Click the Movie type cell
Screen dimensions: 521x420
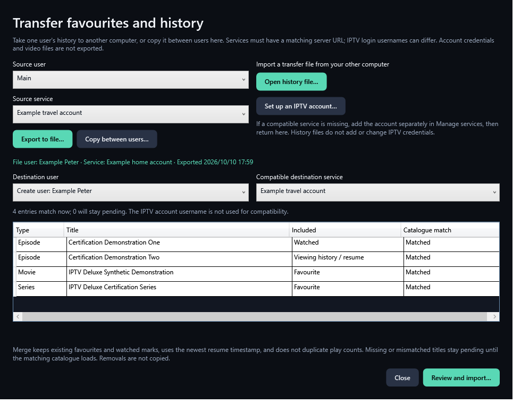(41, 274)
